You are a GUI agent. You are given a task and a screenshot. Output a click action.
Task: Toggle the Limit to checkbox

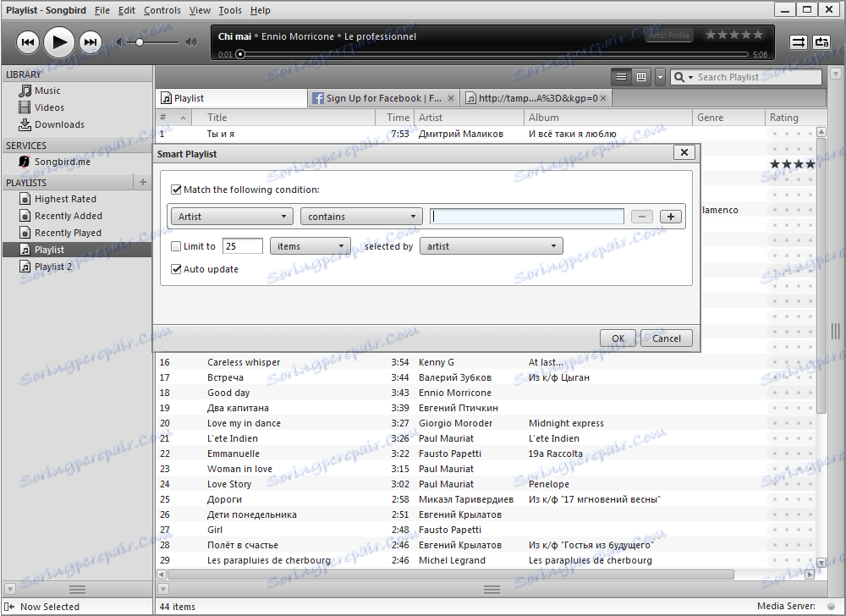(x=176, y=246)
